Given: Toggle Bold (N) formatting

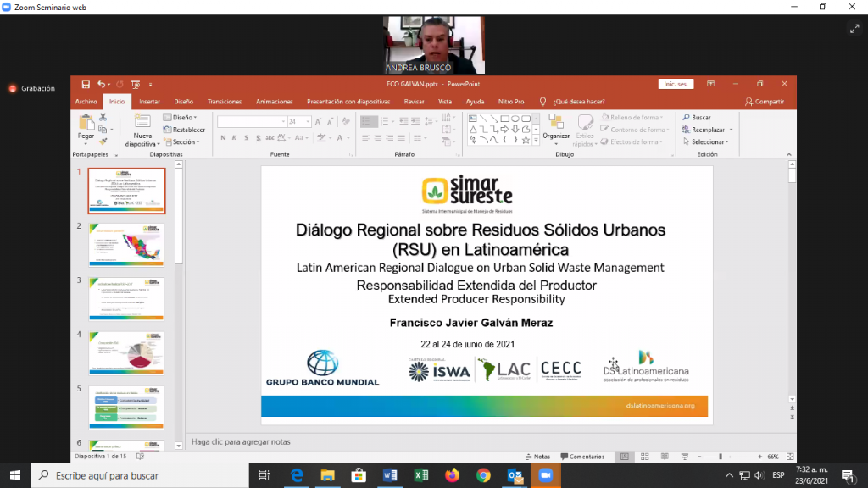Looking at the screenshot, I should tap(223, 138).
